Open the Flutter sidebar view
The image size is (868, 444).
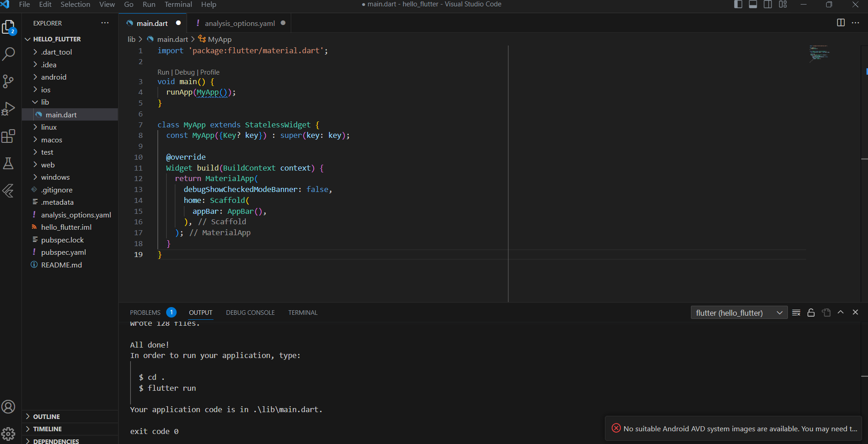[x=9, y=191]
